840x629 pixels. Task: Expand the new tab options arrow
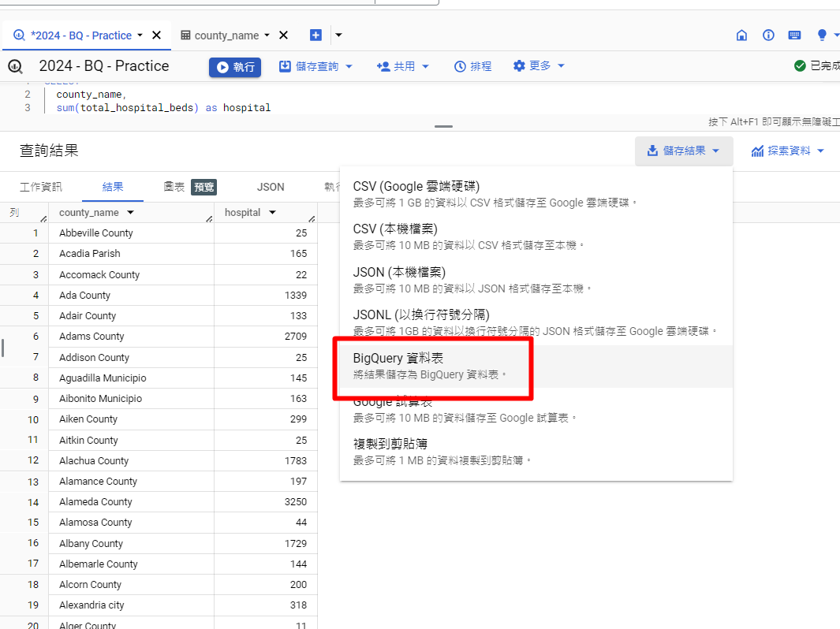pos(338,35)
